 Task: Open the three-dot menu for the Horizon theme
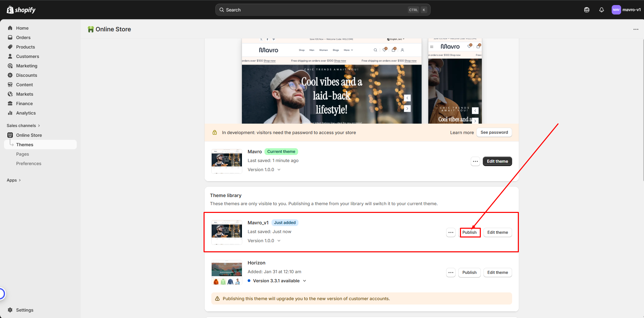pyautogui.click(x=451, y=273)
